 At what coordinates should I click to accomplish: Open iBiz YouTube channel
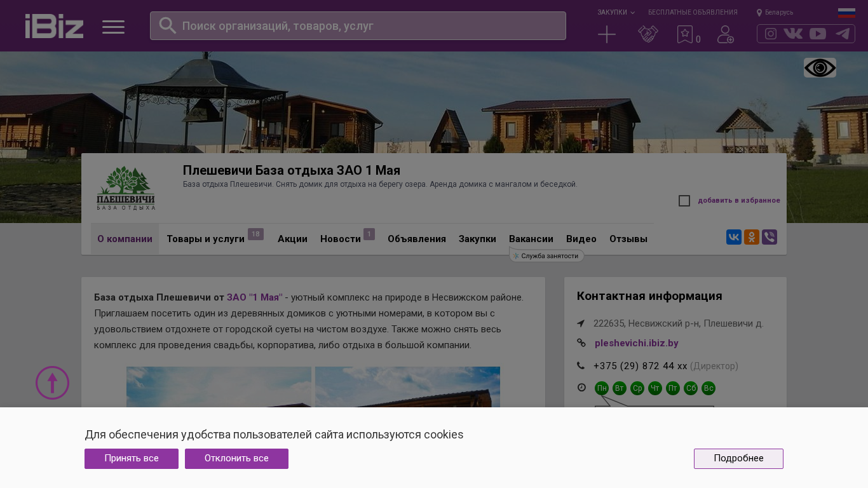click(818, 34)
